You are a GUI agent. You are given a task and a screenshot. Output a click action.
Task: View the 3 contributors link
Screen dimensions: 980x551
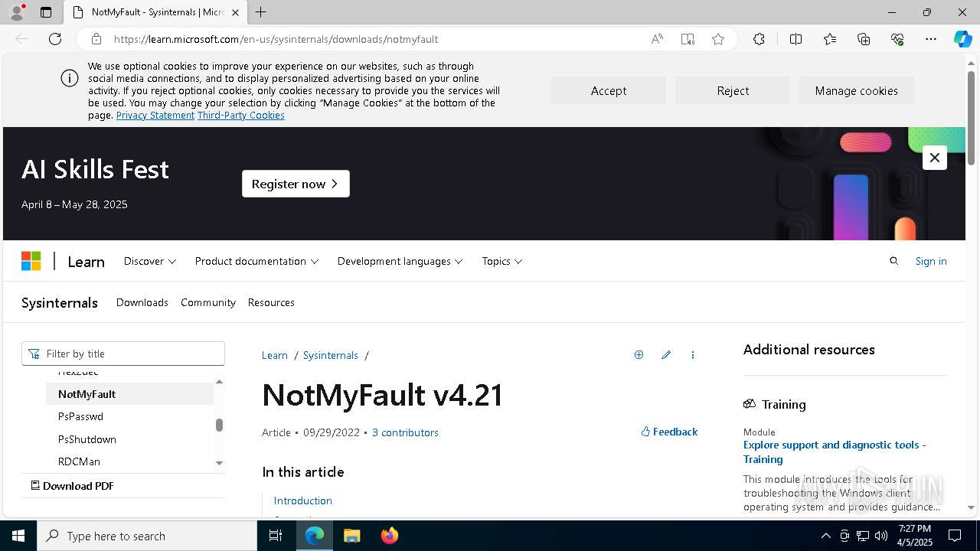405,432
